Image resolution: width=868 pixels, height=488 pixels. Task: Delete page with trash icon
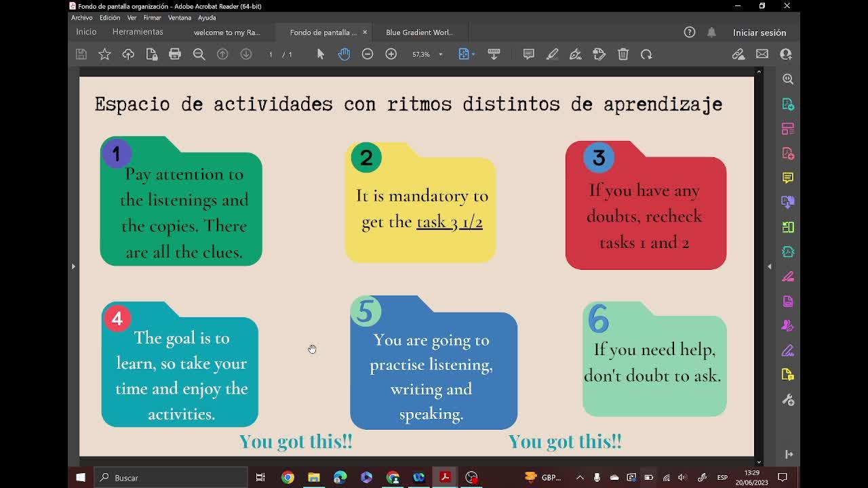coord(623,54)
